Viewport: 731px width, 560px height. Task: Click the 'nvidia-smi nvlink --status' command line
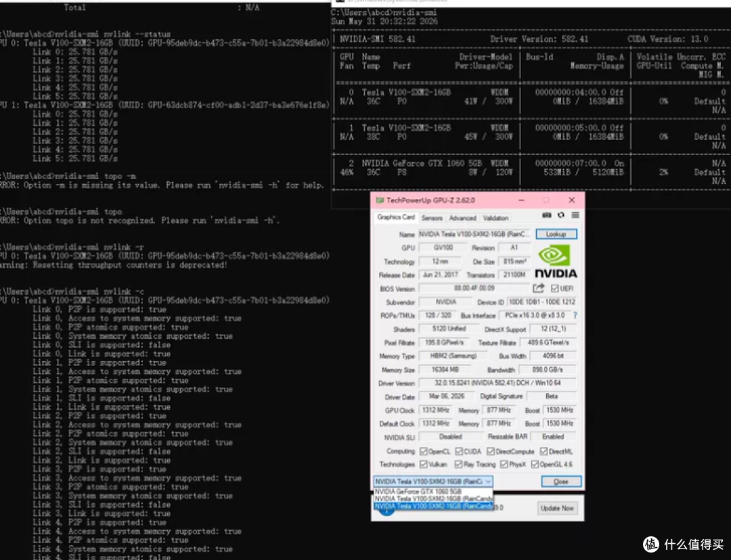(x=86, y=34)
